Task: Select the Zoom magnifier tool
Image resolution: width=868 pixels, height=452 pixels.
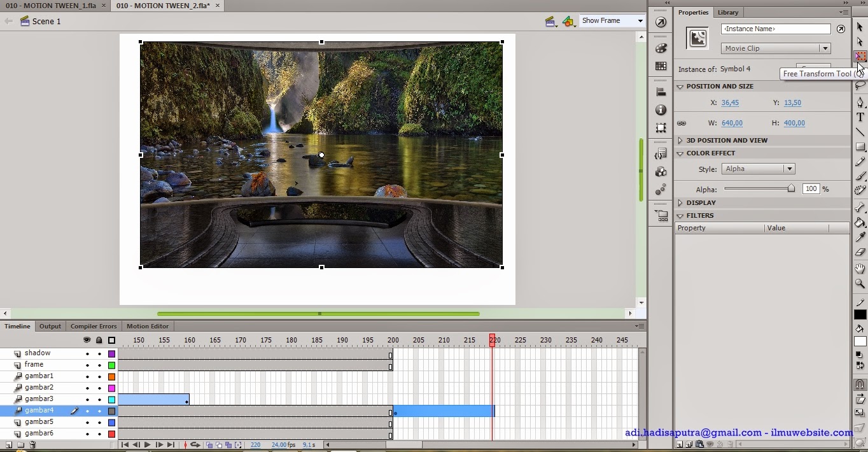Action: pyautogui.click(x=860, y=283)
